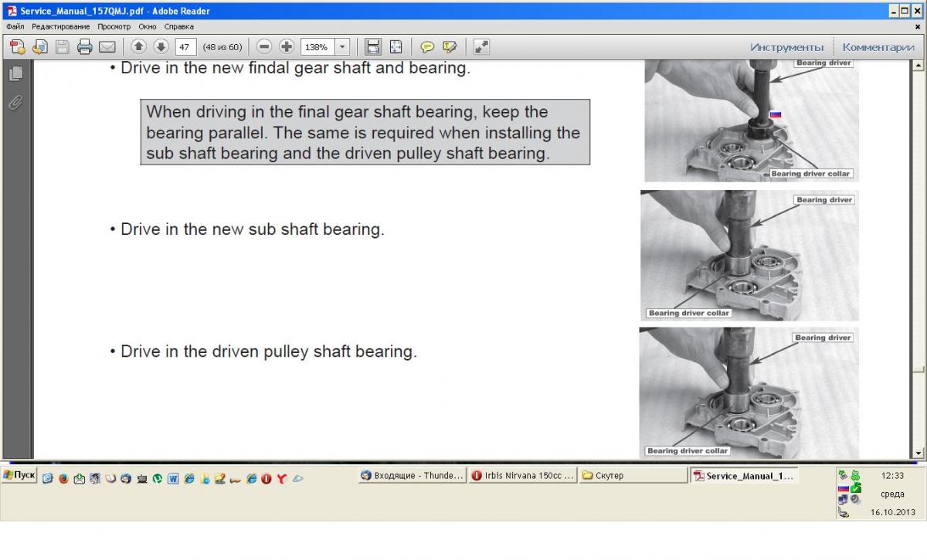Click the Create PDF online toolbar icon
Screen dimensions: 927x560
pos(17,46)
